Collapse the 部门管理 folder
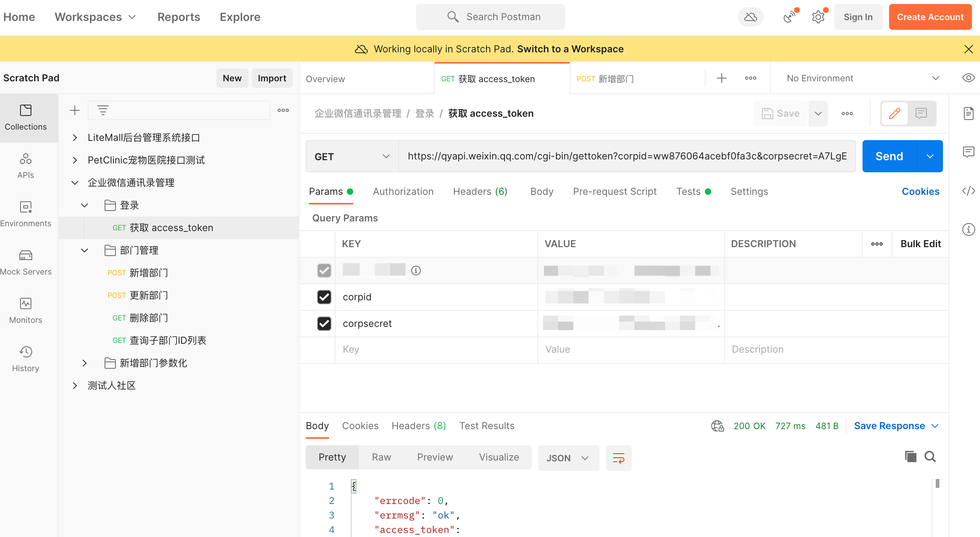The image size is (980, 537). pyautogui.click(x=84, y=250)
